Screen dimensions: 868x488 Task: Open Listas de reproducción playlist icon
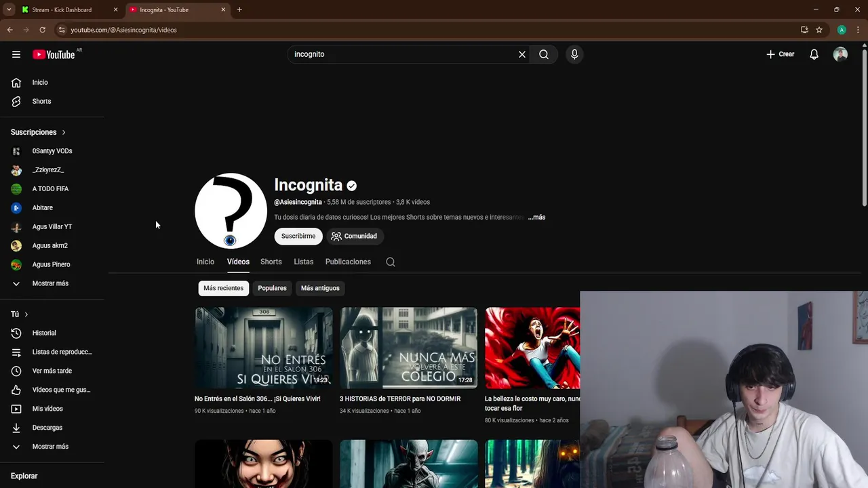pyautogui.click(x=16, y=352)
